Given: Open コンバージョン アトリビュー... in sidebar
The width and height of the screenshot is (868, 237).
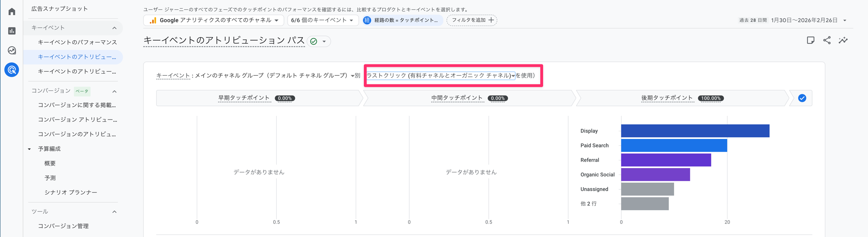Looking at the screenshot, I should 77,120.
